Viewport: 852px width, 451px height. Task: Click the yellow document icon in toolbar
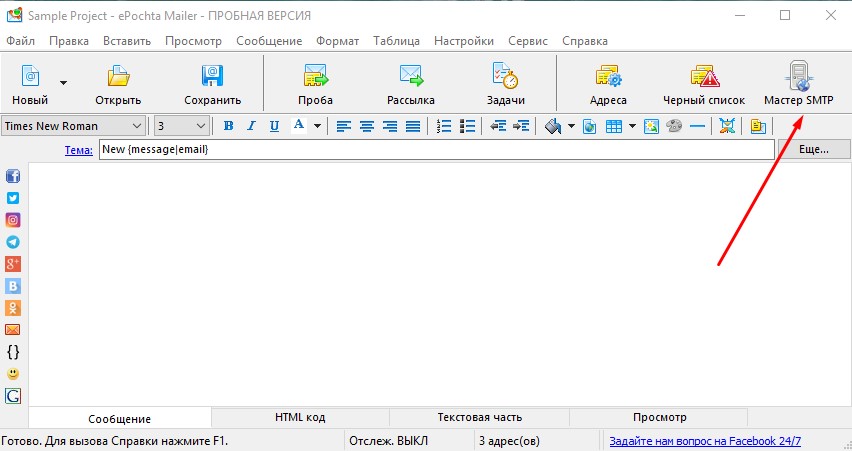(758, 127)
